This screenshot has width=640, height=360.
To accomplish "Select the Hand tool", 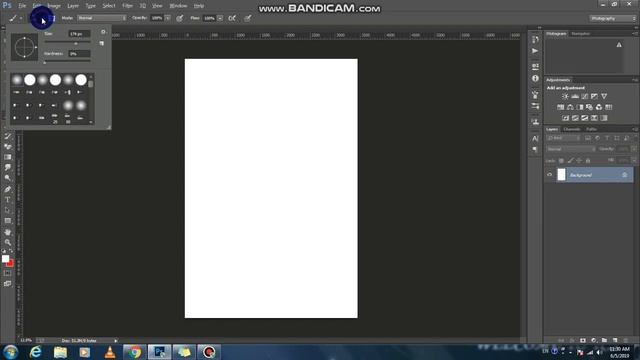I will tap(7, 232).
